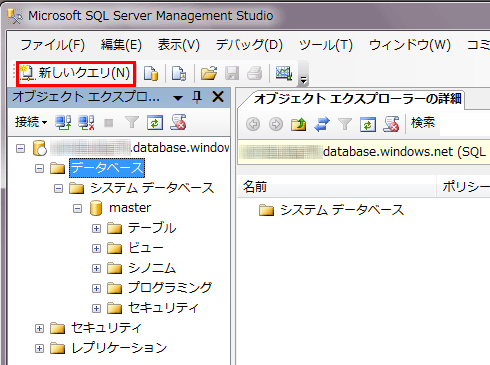The height and width of the screenshot is (365, 490).
Task: Click Refresh icon in details pane toolbar
Action: [x=368, y=125]
